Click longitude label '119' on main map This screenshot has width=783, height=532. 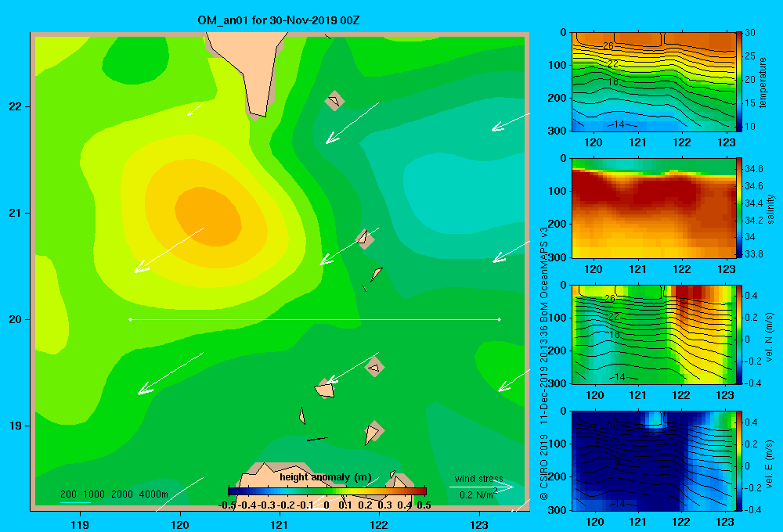(x=80, y=524)
